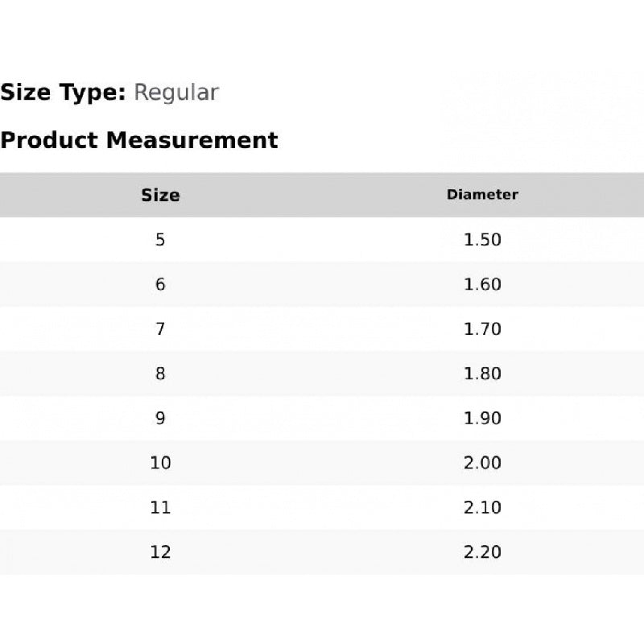Click diameter value 1.70
Viewport: 644px width, 644px height.
pos(482,329)
